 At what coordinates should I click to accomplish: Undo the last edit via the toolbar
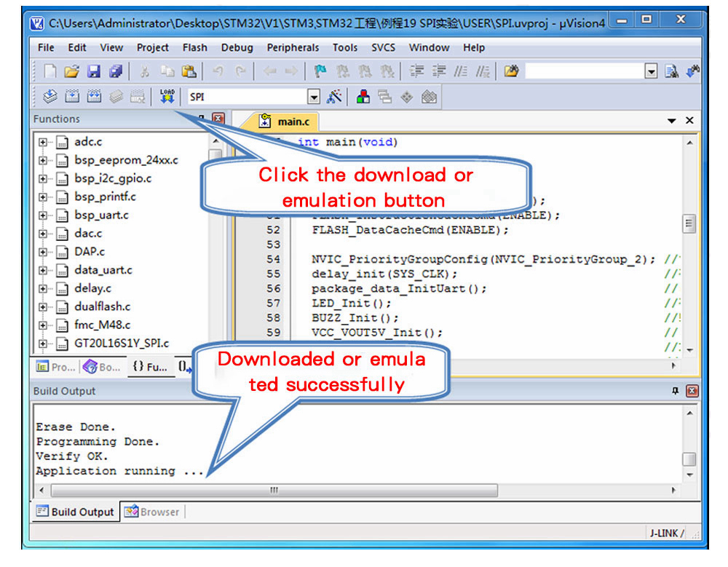[217, 71]
